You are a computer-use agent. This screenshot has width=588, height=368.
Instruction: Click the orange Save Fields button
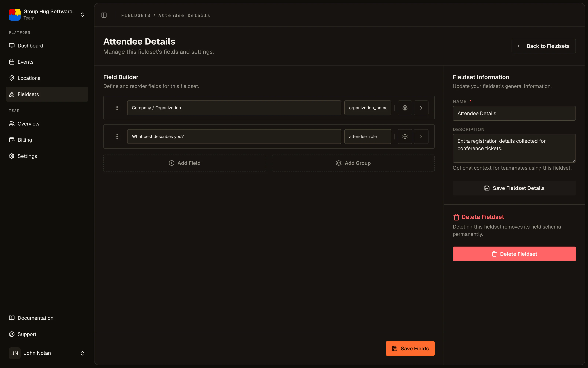[x=410, y=348]
